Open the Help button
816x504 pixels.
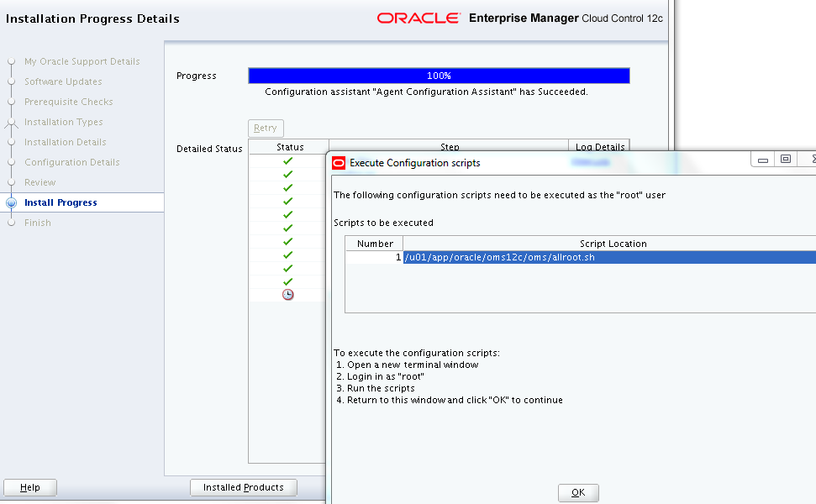pos(30,487)
